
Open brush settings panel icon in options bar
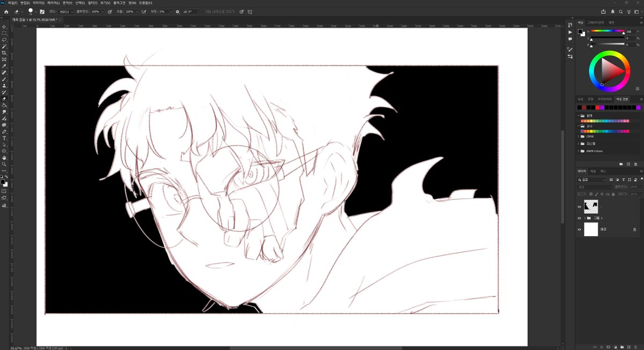click(43, 11)
